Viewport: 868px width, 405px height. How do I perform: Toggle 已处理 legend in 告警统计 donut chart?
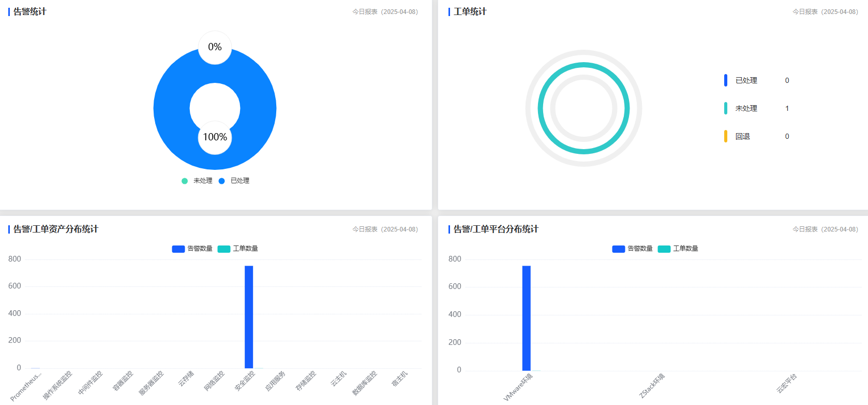click(x=234, y=181)
